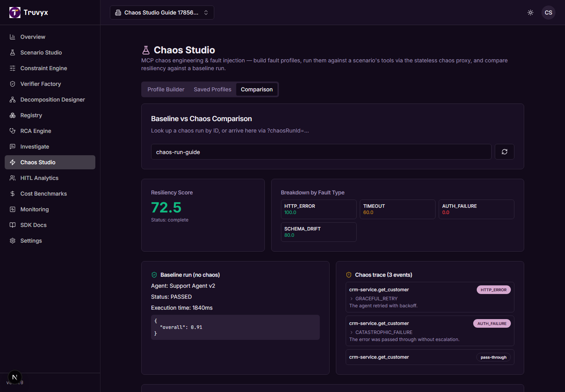Screen dimensions: 565x392
Task: Click the Settings gear icon
Action: pos(13,241)
